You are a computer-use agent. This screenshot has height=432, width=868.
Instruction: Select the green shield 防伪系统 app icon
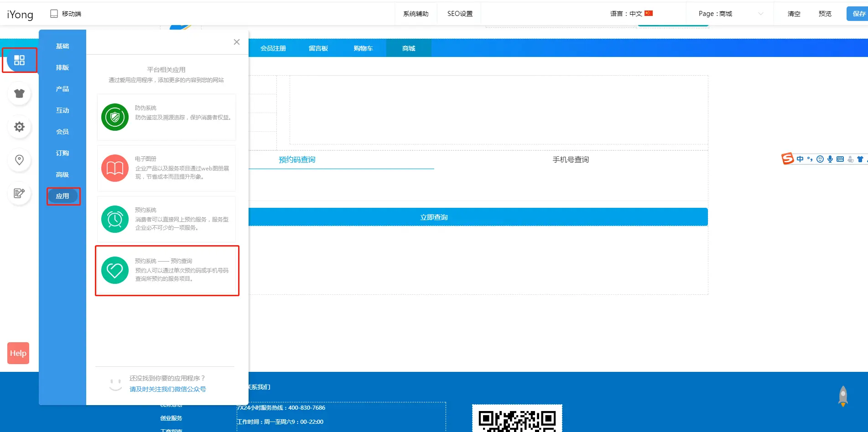pos(115,117)
